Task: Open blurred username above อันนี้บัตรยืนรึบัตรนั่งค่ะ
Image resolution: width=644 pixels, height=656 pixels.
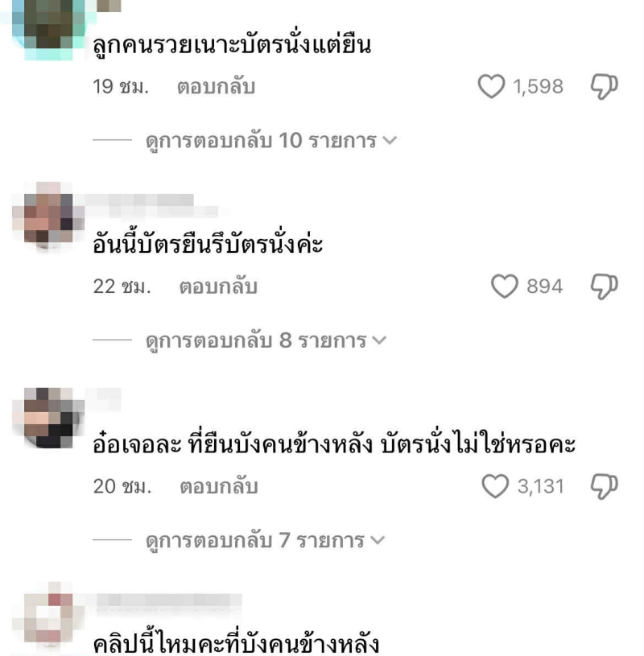Action: 151,205
